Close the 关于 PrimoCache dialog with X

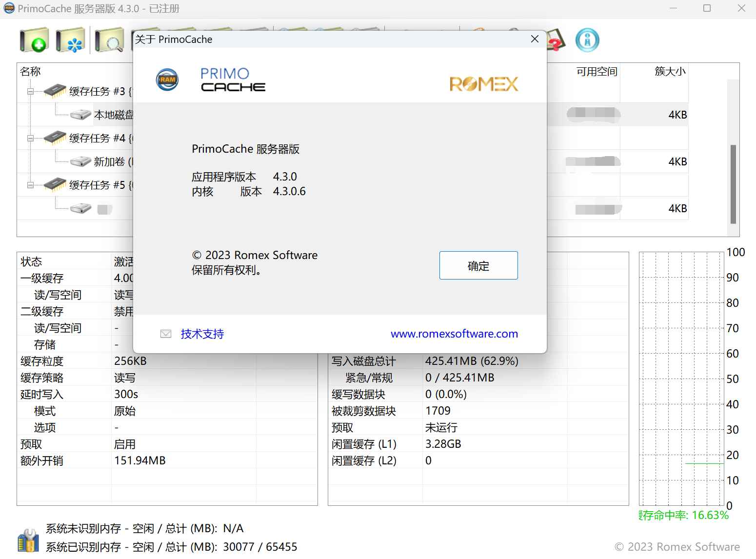point(535,39)
